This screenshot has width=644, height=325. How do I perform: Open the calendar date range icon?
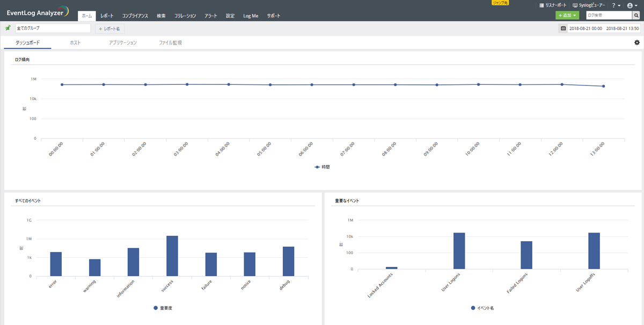[x=563, y=28]
